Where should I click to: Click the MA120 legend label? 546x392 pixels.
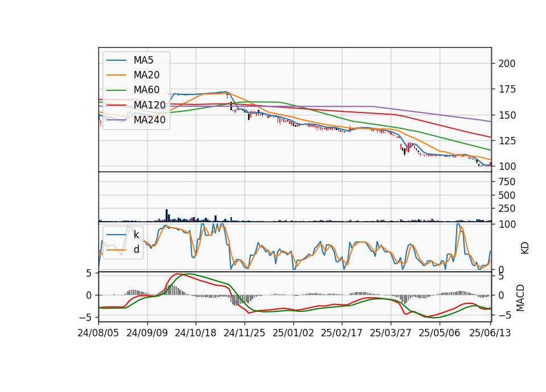click(150, 105)
